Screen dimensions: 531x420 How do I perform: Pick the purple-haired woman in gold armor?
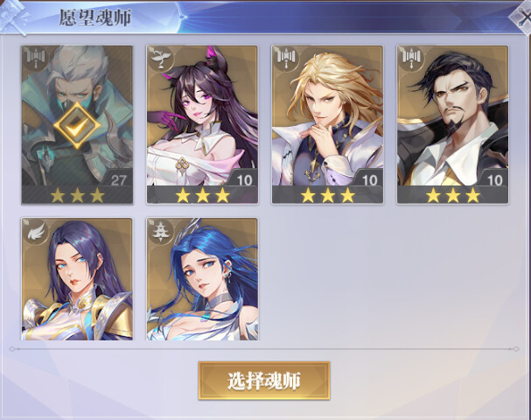click(77, 279)
